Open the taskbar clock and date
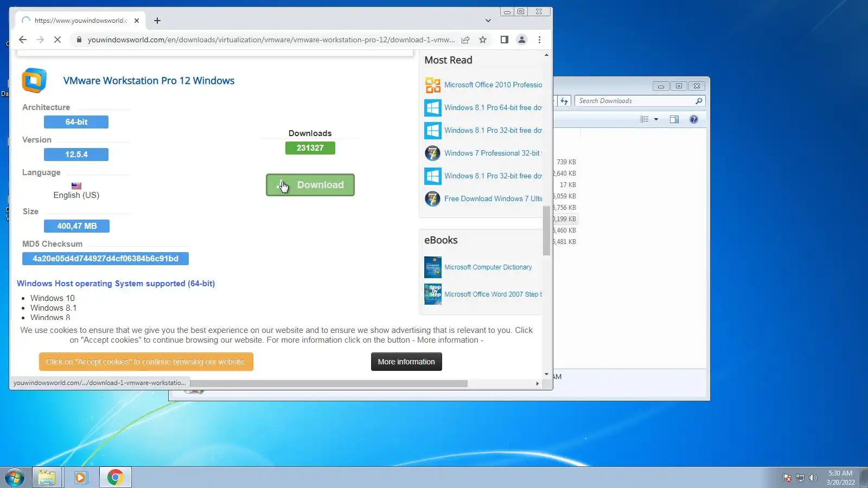This screenshot has height=488, width=868. (840, 478)
